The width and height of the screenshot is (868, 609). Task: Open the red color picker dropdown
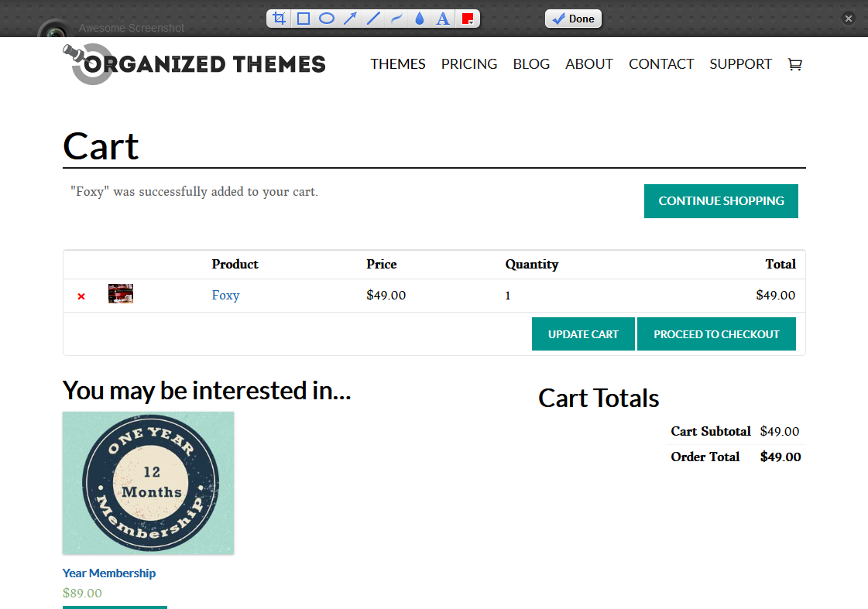click(468, 19)
